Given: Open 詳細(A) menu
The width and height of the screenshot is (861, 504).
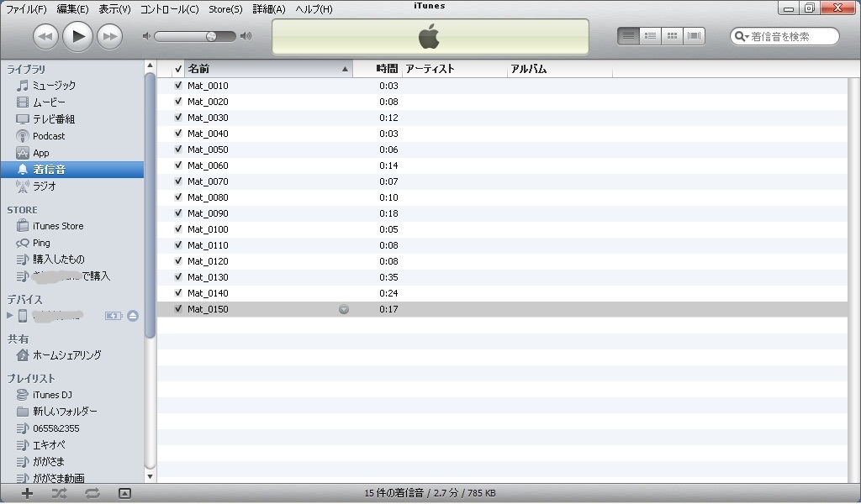Looking at the screenshot, I should [x=269, y=9].
